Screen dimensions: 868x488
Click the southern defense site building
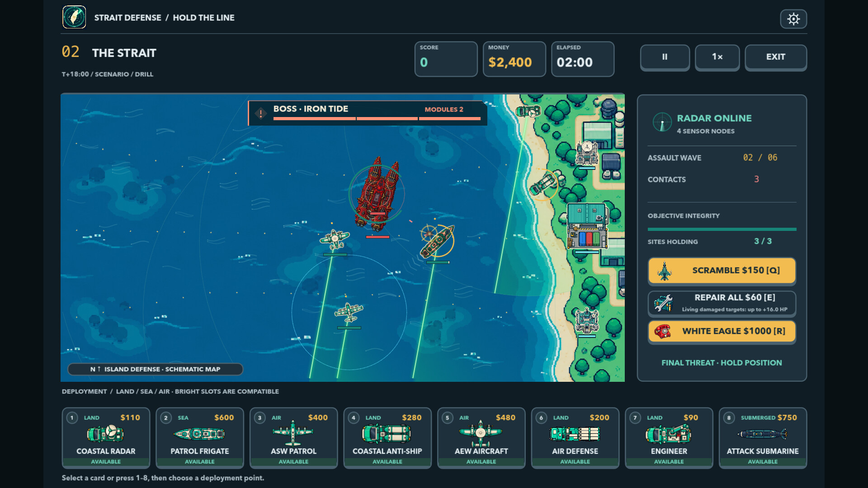(587, 320)
